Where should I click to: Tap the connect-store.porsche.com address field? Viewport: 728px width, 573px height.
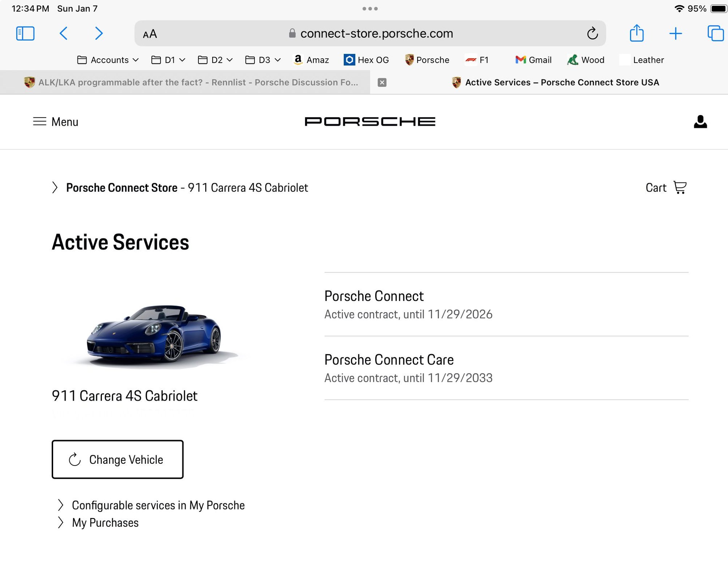point(376,34)
